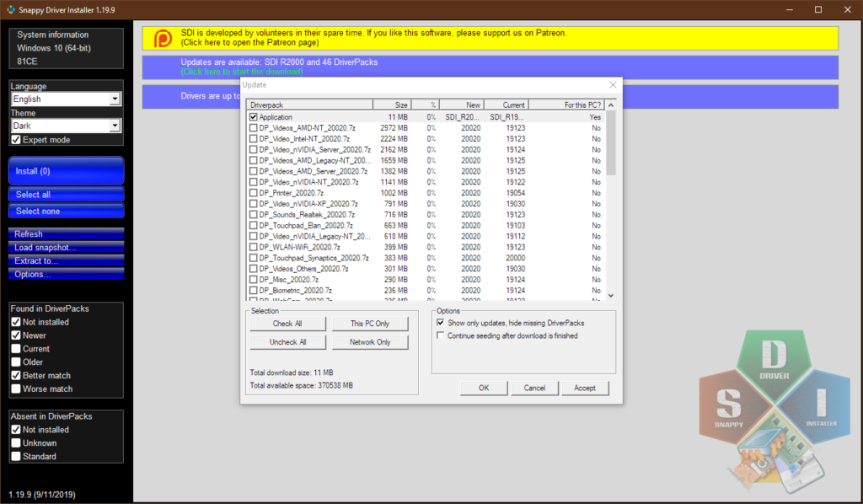Click the Install (0) button
This screenshot has height=504, width=863.
[x=66, y=170]
